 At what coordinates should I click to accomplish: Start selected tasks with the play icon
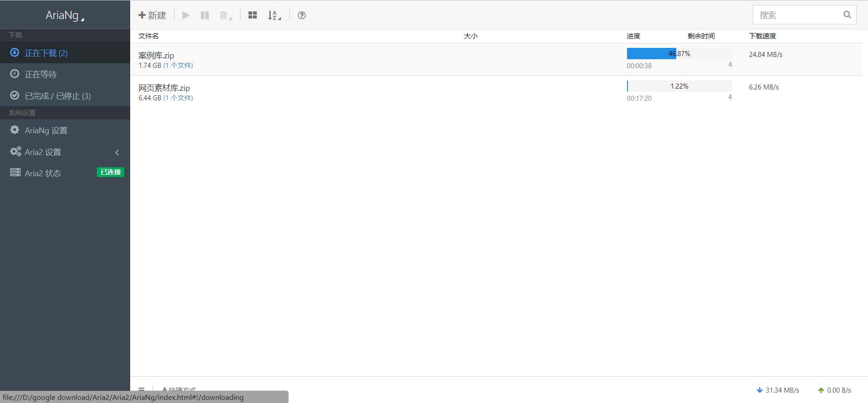tap(186, 15)
